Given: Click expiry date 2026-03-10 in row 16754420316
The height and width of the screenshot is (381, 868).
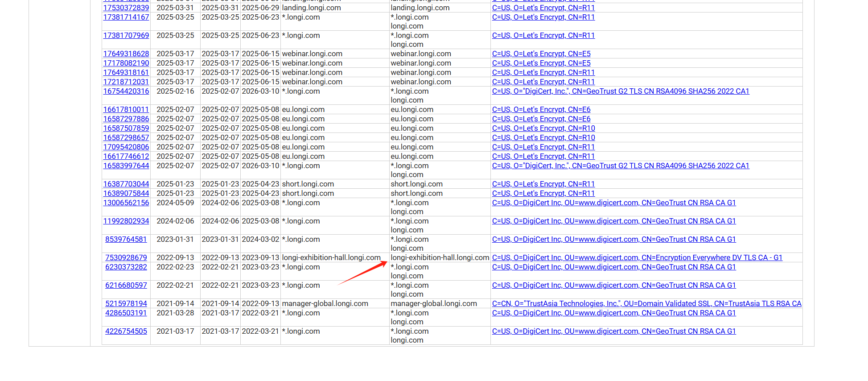Looking at the screenshot, I should tap(260, 91).
